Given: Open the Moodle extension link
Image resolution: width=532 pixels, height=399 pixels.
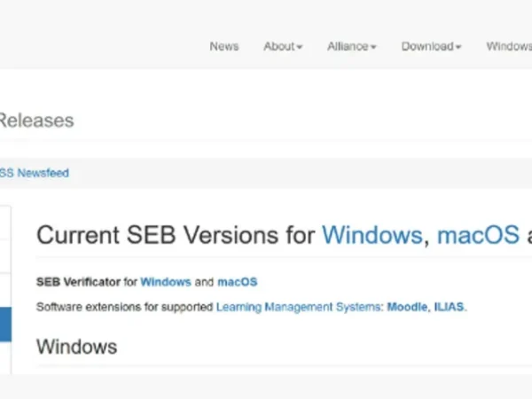Looking at the screenshot, I should (407, 307).
